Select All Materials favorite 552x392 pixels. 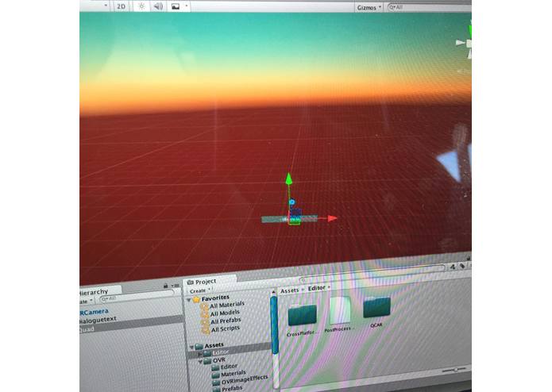(227, 305)
